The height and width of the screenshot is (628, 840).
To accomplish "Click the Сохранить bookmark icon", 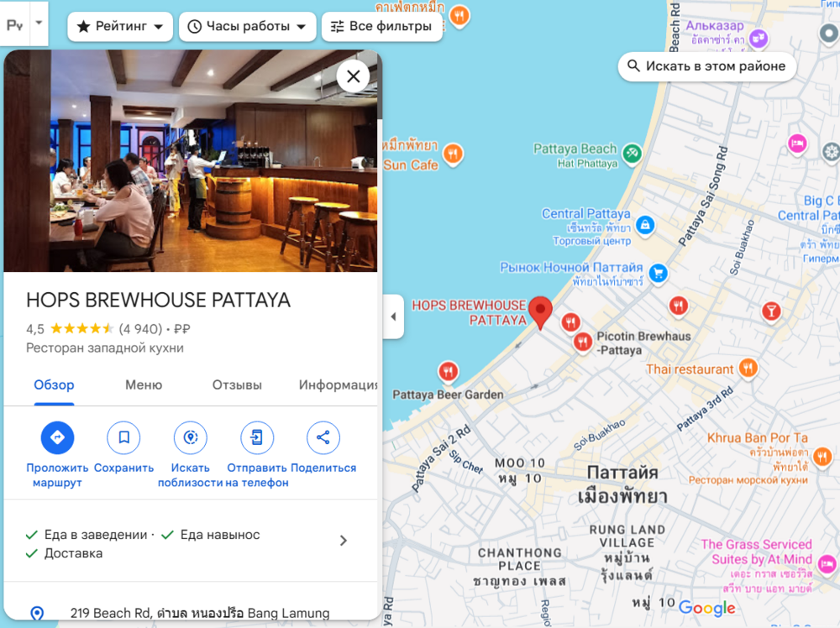I will (123, 437).
